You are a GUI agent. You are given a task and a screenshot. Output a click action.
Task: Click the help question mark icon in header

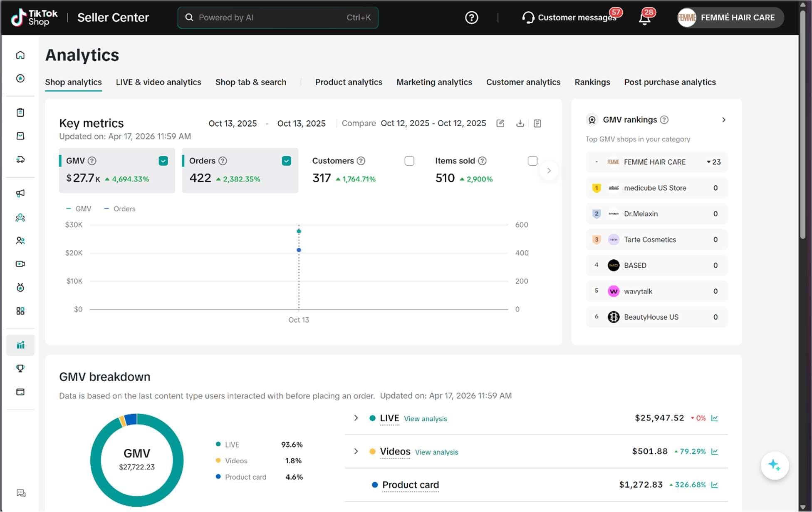(471, 17)
